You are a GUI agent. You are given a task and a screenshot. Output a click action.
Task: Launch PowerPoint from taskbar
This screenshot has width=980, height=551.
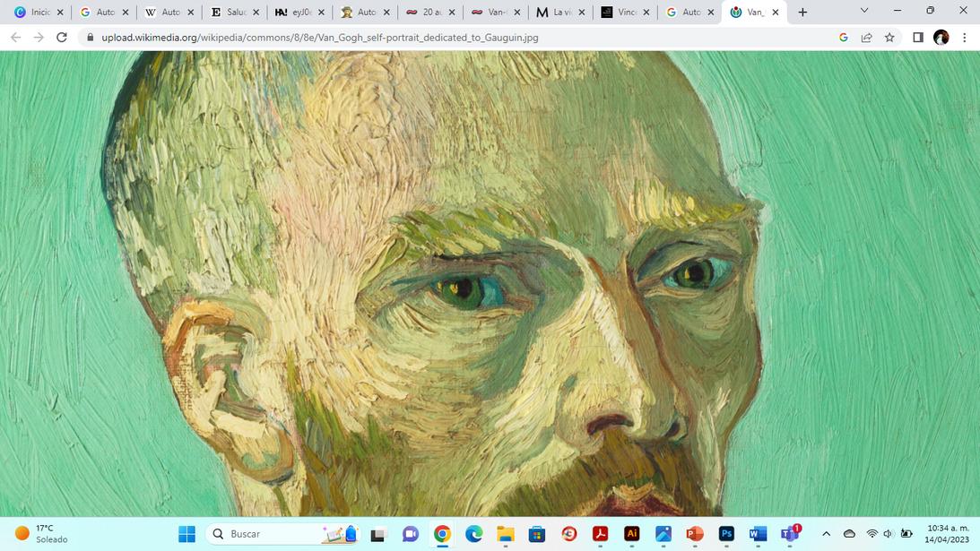pyautogui.click(x=694, y=534)
